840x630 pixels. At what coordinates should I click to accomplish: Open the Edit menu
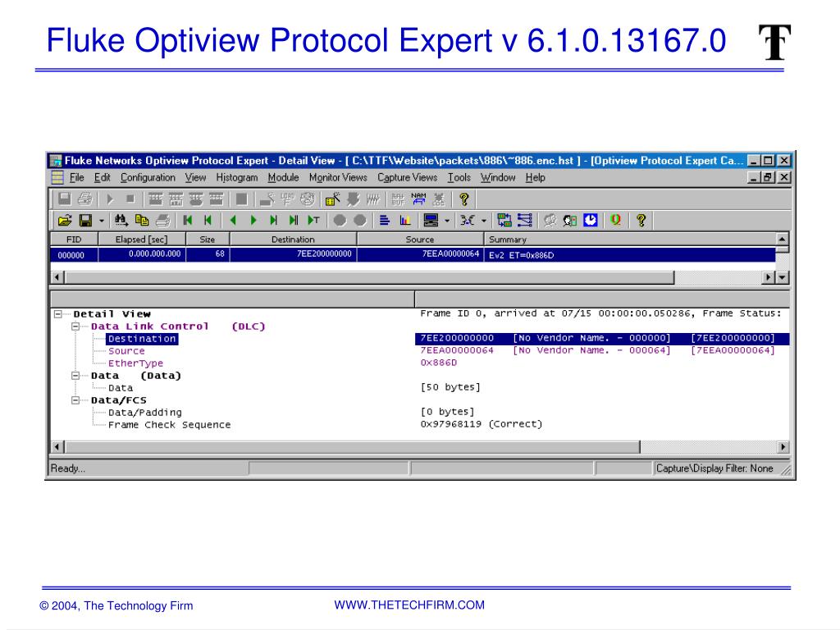(102, 178)
